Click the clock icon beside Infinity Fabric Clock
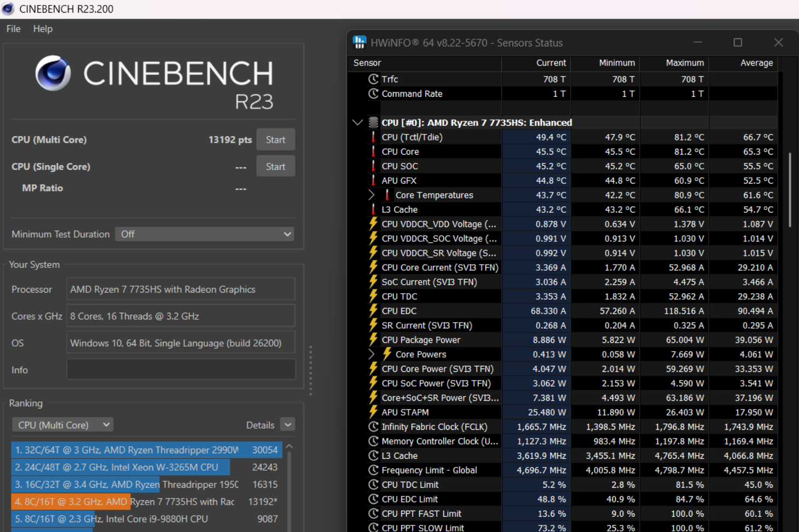 (x=373, y=426)
